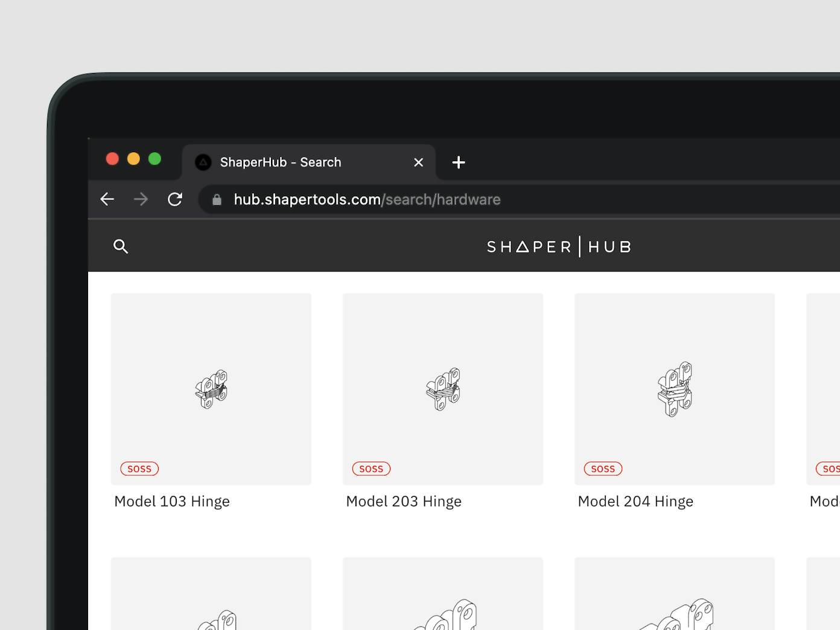Click the padlock icon in address bar
The image size is (840, 630).
(217, 200)
